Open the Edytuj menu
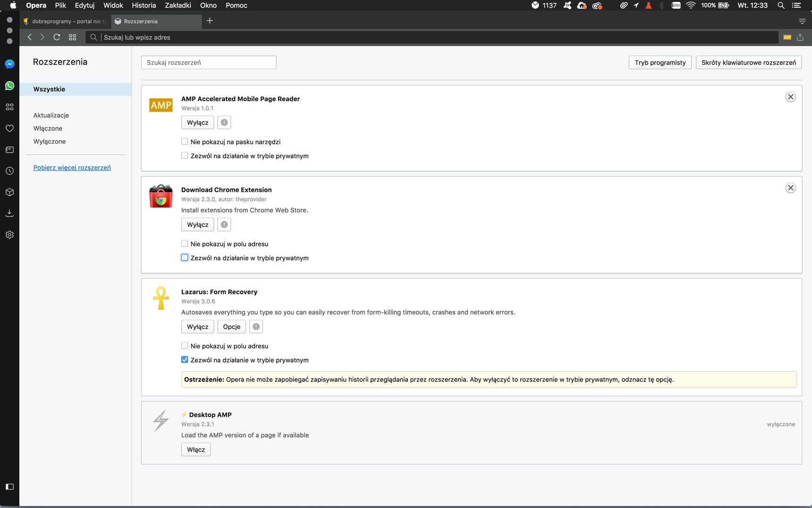Viewport: 812px width, 508px height. pos(85,5)
